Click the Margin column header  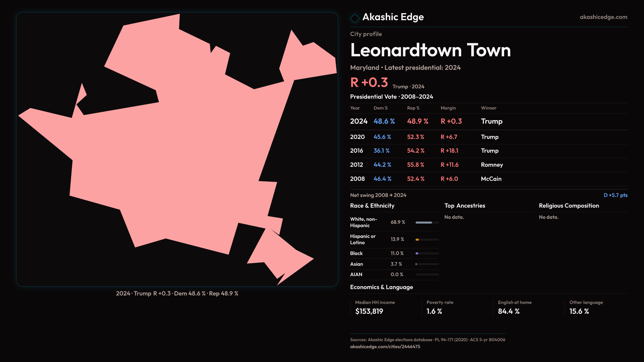coord(448,108)
